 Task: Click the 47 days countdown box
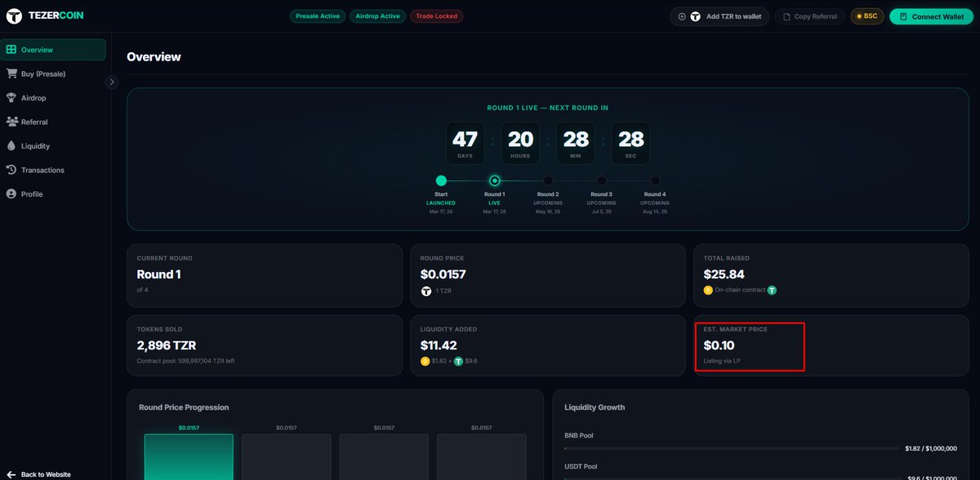click(x=465, y=143)
